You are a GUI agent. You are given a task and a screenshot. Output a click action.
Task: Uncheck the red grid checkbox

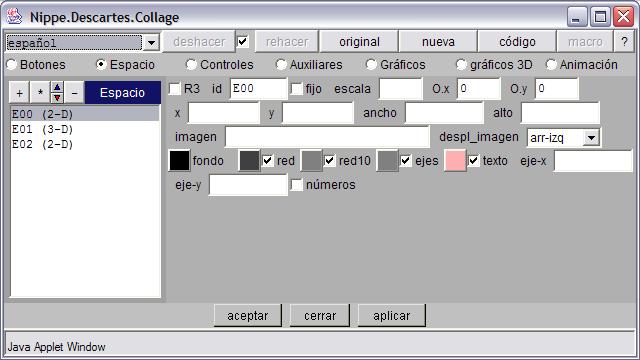pyautogui.click(x=268, y=160)
